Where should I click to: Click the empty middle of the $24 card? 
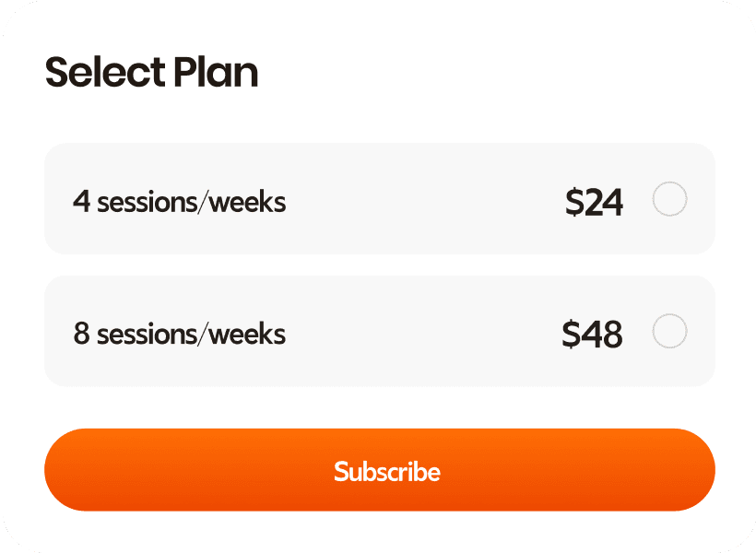click(x=424, y=199)
